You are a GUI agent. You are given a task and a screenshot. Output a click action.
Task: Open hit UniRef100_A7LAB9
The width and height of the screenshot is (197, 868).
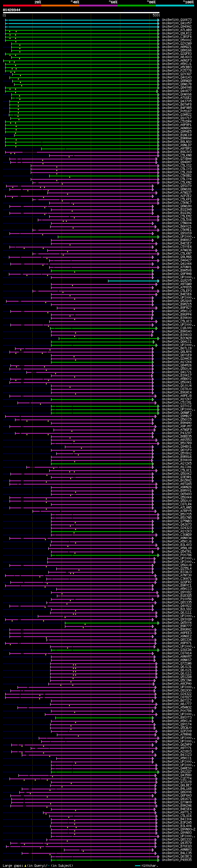[x=177, y=30]
